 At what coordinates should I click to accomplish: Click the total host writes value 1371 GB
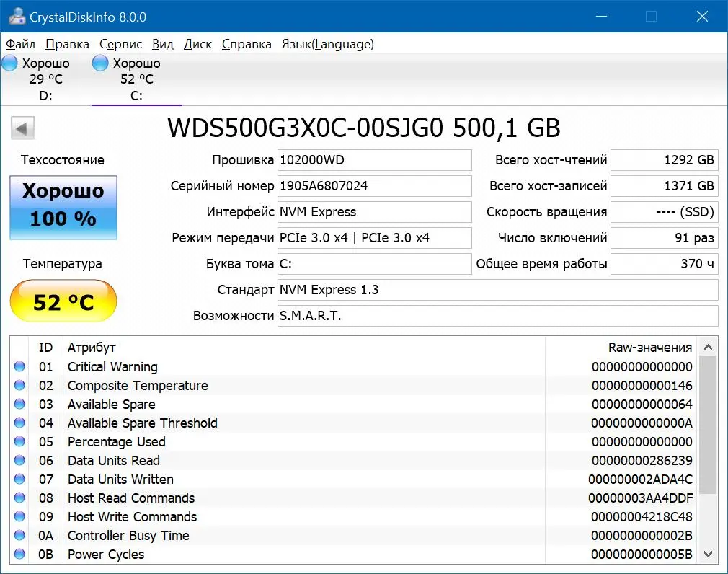point(665,186)
